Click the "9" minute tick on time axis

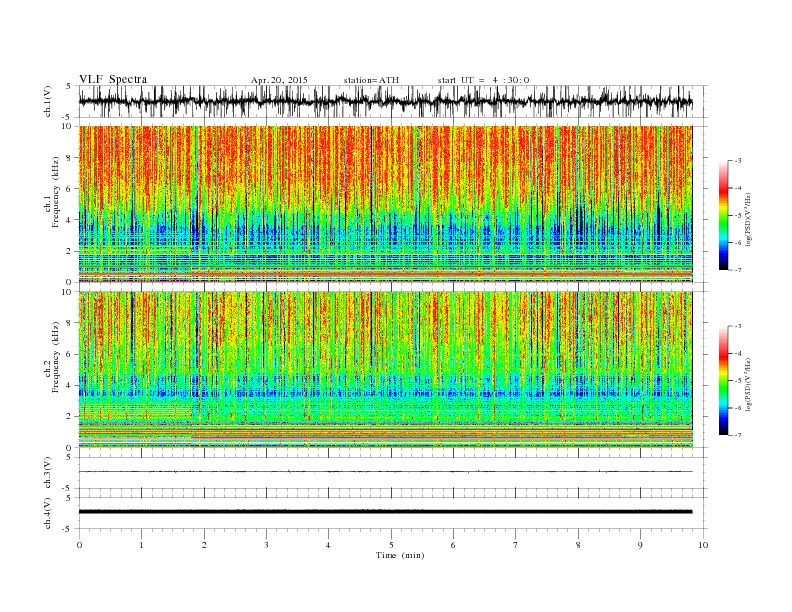tap(640, 545)
